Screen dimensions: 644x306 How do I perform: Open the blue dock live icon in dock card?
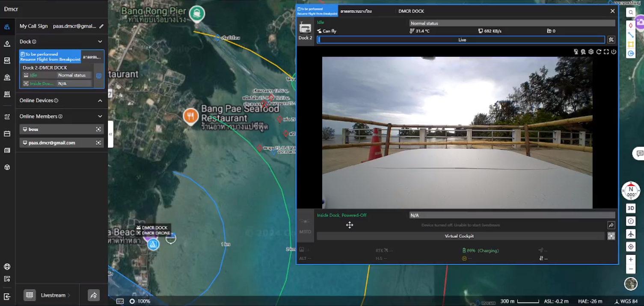(x=99, y=76)
